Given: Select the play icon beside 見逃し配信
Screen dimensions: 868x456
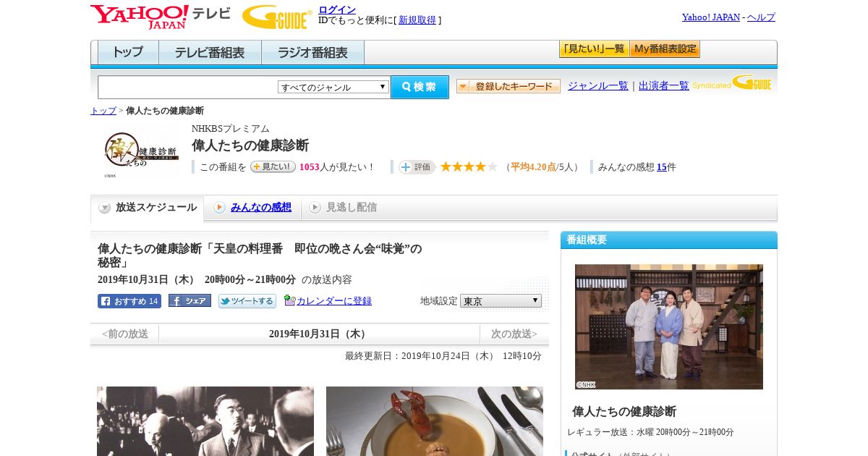Looking at the screenshot, I should 315,208.
